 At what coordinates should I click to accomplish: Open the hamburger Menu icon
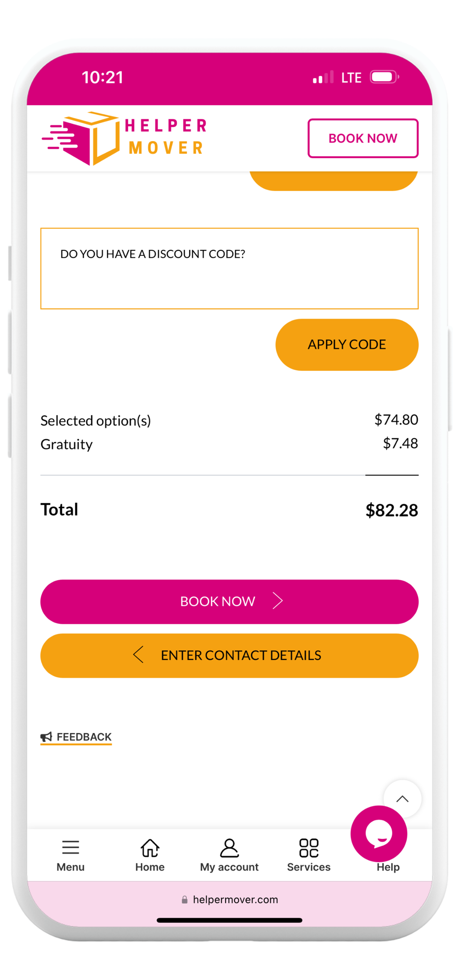point(71,847)
